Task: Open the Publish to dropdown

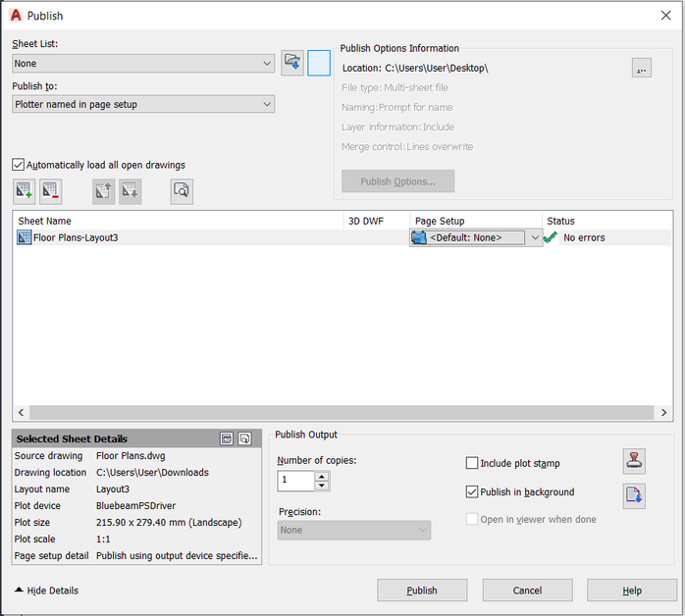Action: [x=143, y=104]
